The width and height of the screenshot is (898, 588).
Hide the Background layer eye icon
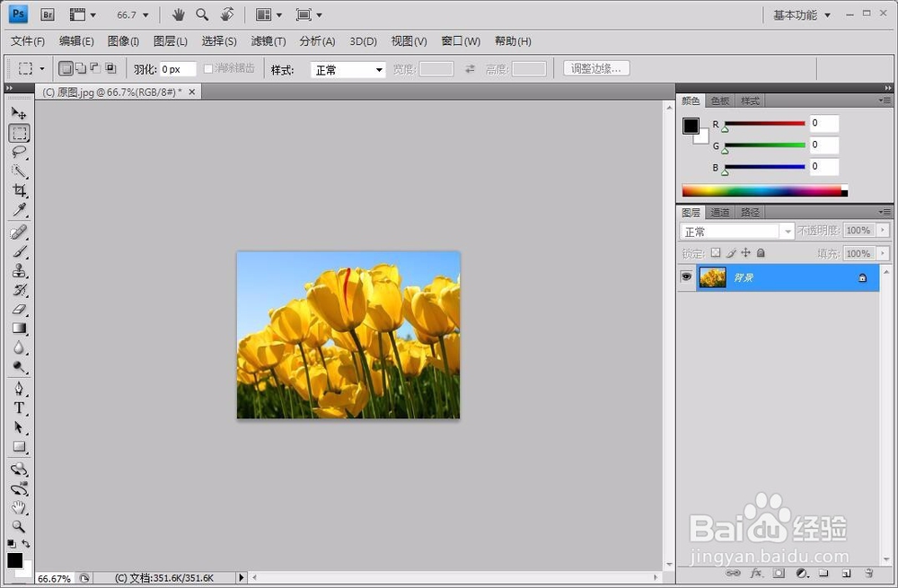(686, 277)
